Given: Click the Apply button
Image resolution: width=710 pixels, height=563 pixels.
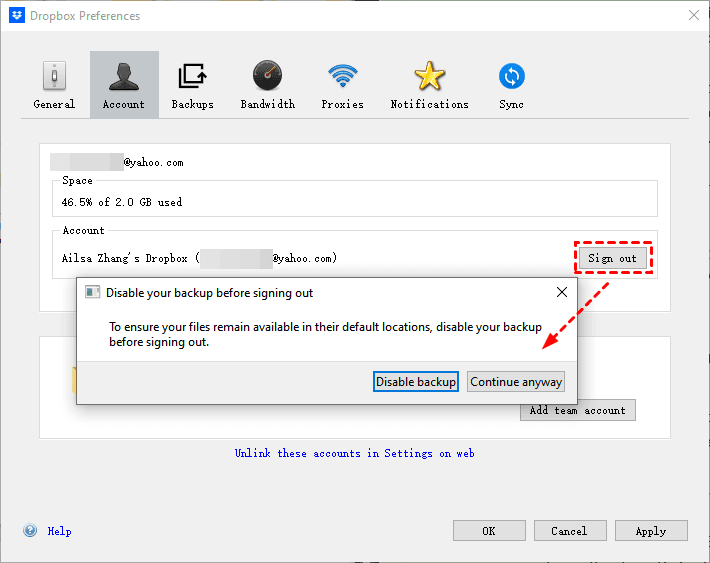Looking at the screenshot, I should [x=651, y=531].
